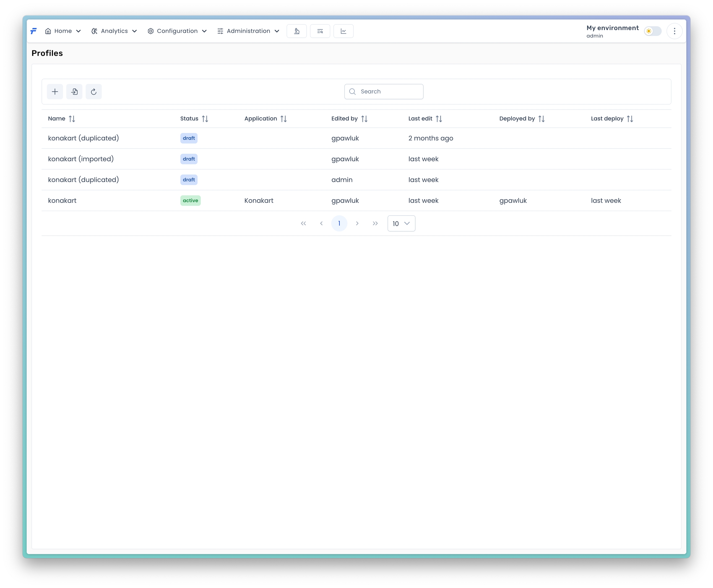Go to last page of results
The height and width of the screenshot is (588, 713).
click(x=375, y=224)
